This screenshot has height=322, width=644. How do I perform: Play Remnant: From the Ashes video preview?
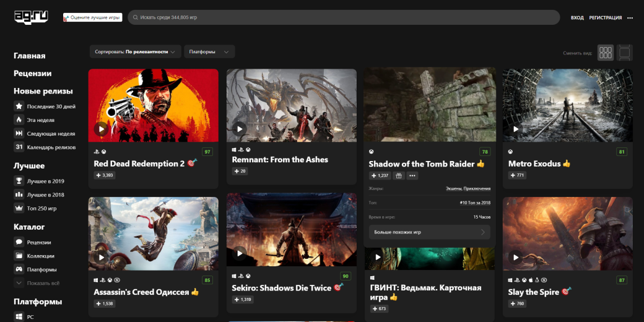240,129
